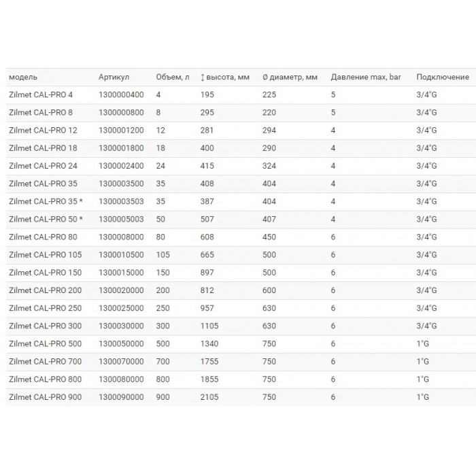Click article number 1300020000
476x476 pixels.
pos(121,290)
